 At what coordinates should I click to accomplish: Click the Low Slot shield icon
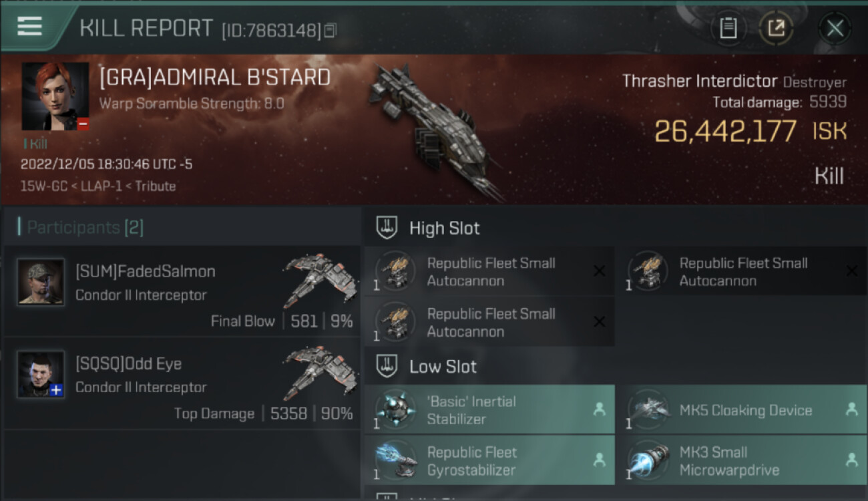(387, 366)
